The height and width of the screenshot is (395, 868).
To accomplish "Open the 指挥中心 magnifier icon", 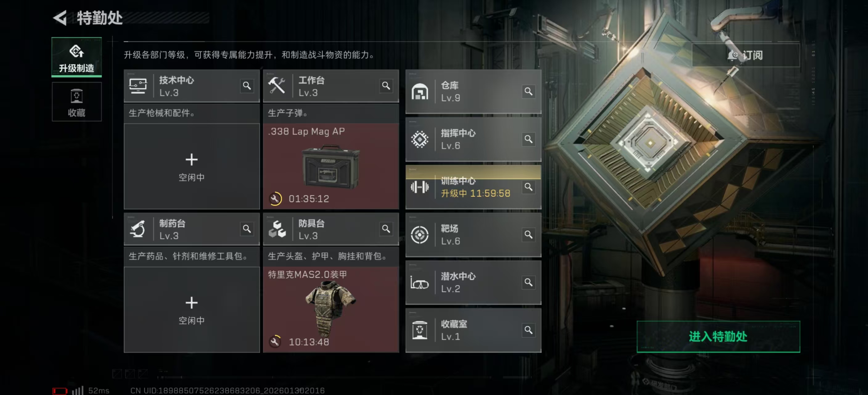I will point(528,139).
